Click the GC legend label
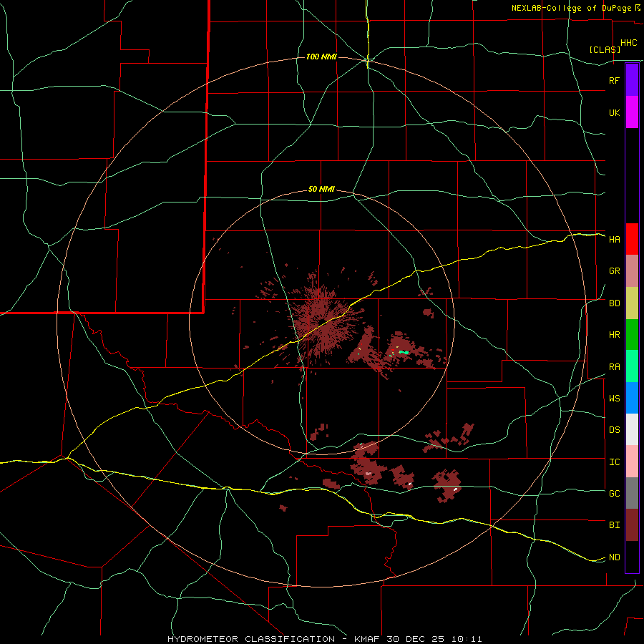The height and width of the screenshot is (644, 644). pyautogui.click(x=614, y=494)
